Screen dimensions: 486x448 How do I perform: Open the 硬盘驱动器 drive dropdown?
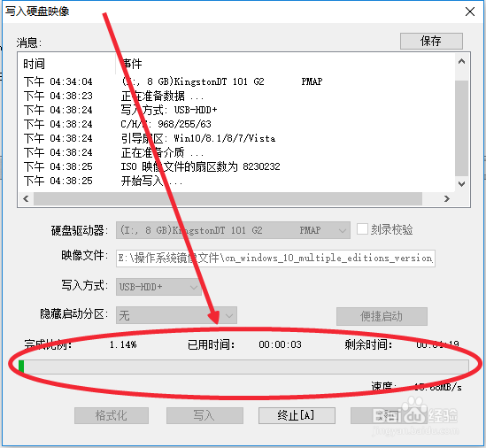[x=233, y=230]
